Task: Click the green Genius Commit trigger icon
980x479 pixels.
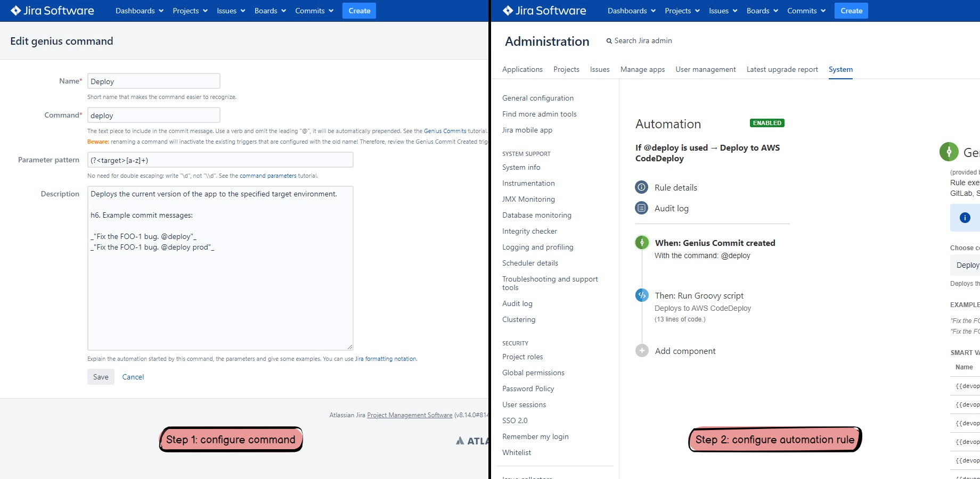Action: coord(642,243)
